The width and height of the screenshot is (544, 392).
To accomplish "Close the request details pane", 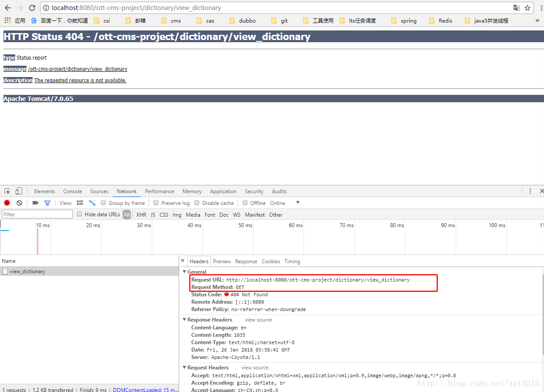I will (x=183, y=261).
